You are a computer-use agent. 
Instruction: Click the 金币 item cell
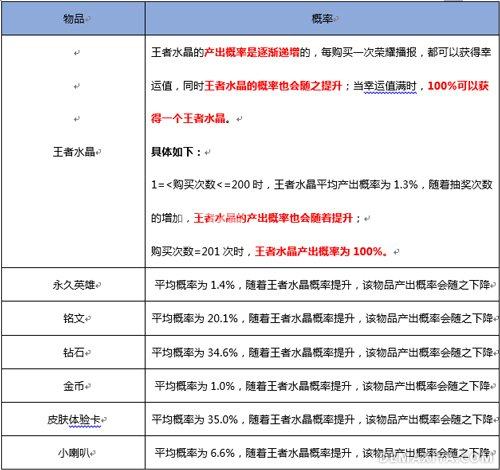pyautogui.click(x=73, y=386)
